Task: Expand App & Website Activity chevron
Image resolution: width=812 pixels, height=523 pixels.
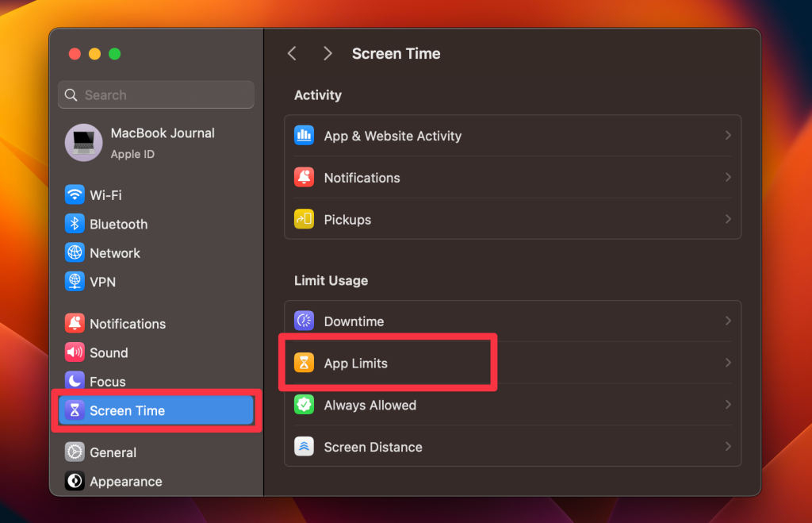Action: tap(728, 135)
